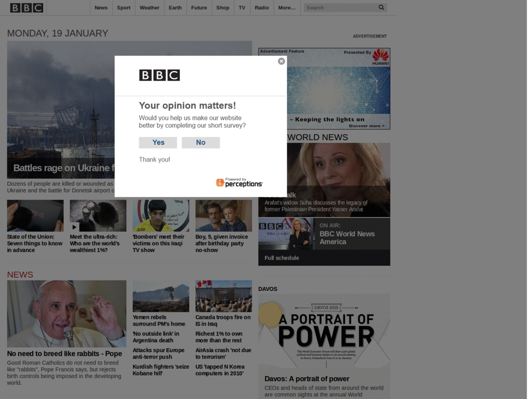
Task: Click the Iraqi TV show thumbnail
Action: [161, 216]
